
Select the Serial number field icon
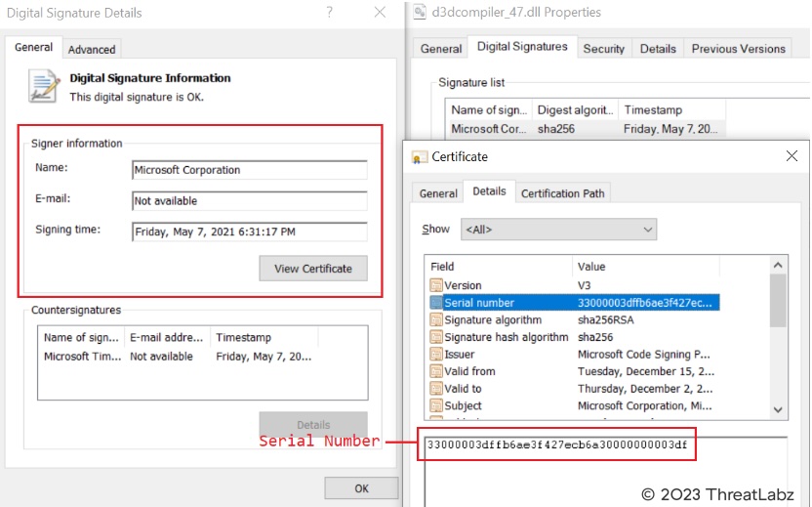click(x=436, y=303)
